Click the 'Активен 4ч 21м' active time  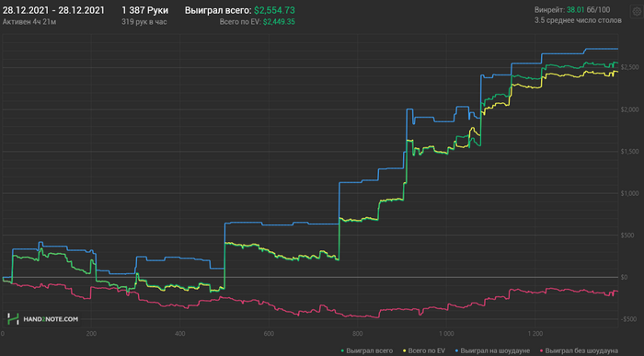[x=29, y=22]
